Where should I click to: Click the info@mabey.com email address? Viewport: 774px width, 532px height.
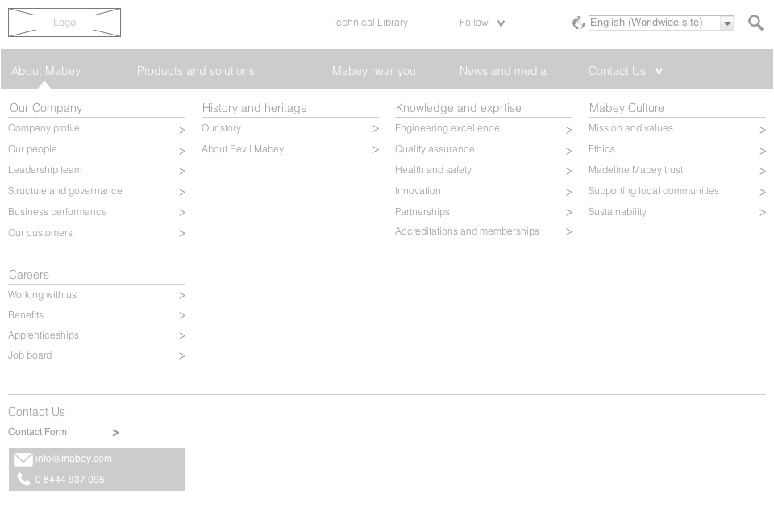click(x=73, y=459)
